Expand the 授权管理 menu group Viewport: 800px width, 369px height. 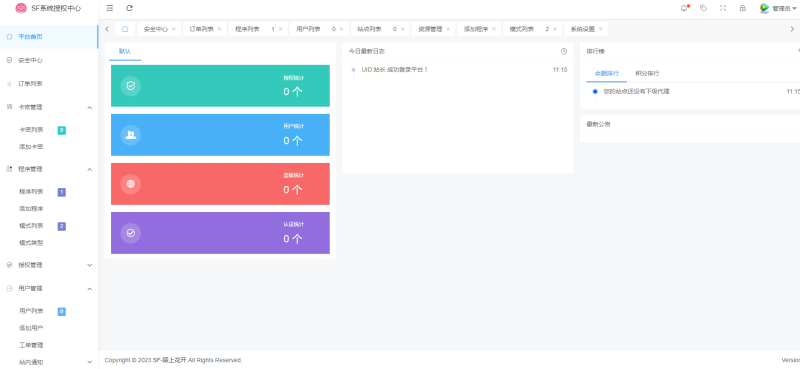pos(49,265)
